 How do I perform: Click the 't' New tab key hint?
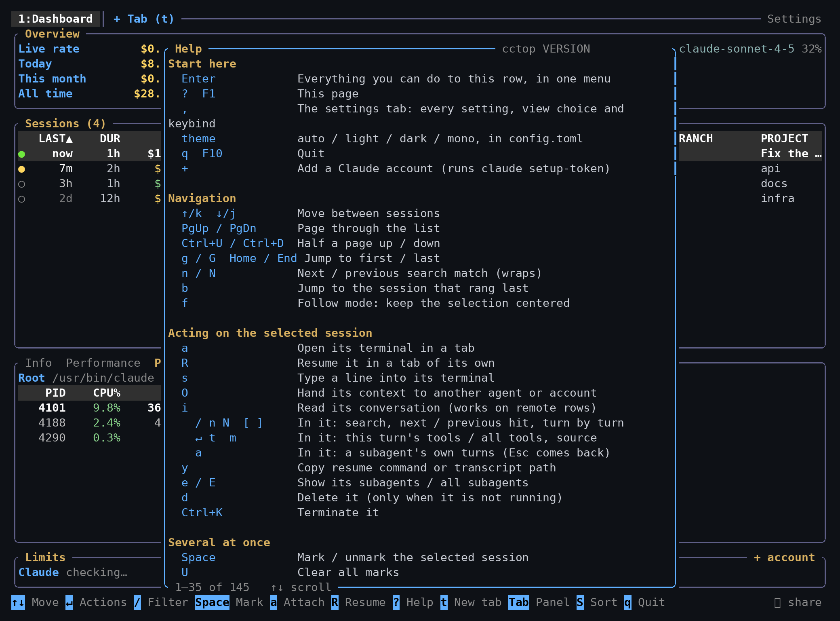471,602
